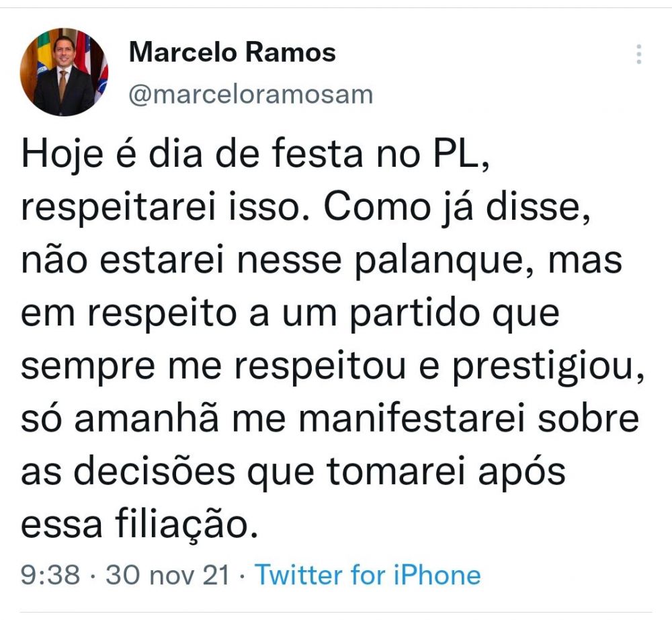
Task: Click the line 'só amanhã me manifestarei sobre'
Action: point(330,419)
